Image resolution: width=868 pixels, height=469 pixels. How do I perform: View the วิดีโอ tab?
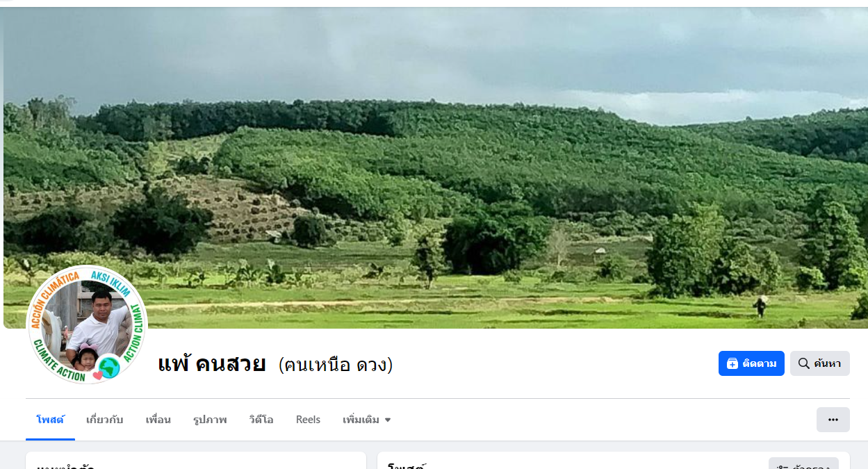261,420
